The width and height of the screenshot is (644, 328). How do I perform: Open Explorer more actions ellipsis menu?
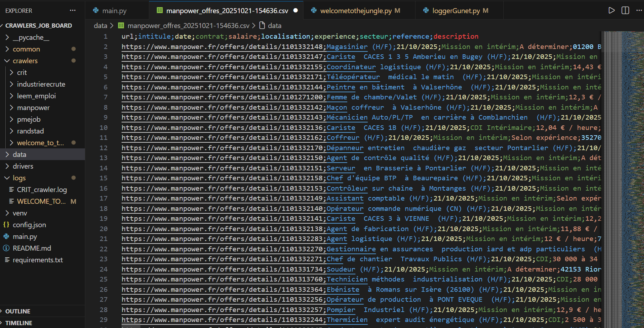tap(73, 10)
